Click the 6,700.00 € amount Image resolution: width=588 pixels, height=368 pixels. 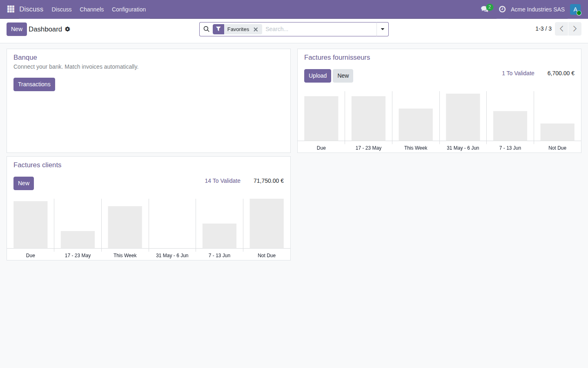(561, 73)
